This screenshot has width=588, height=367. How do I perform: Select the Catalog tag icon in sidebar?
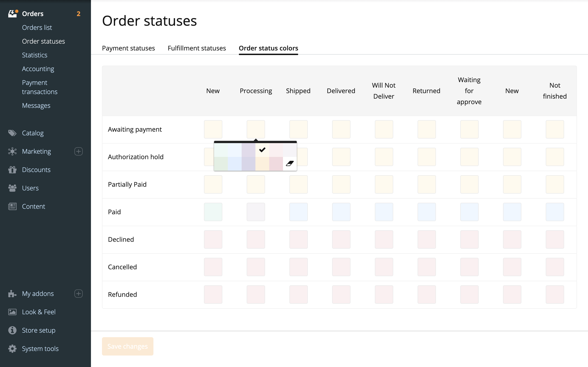tap(12, 133)
